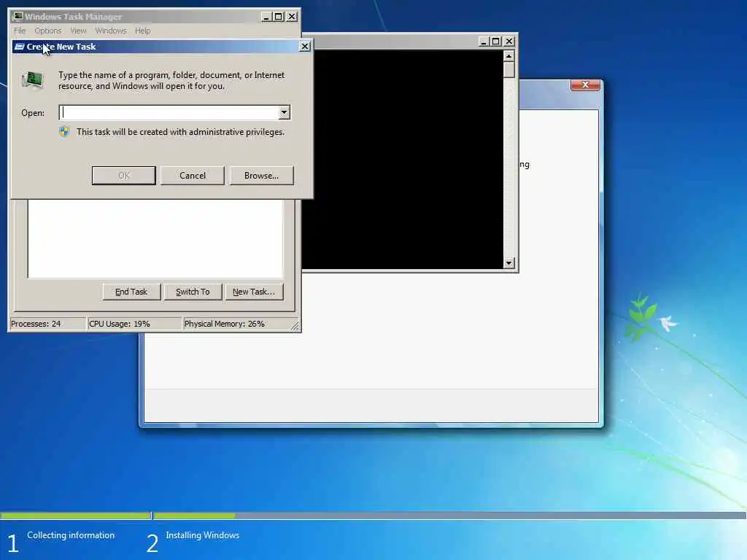The height and width of the screenshot is (560, 747).
Task: Click the OK button in Create New Task
Action: [124, 176]
